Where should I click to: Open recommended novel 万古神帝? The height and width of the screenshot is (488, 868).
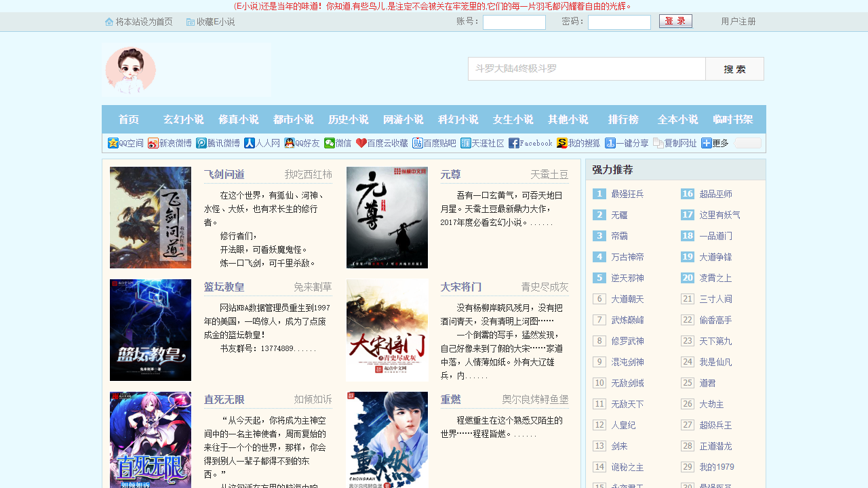coord(627,257)
